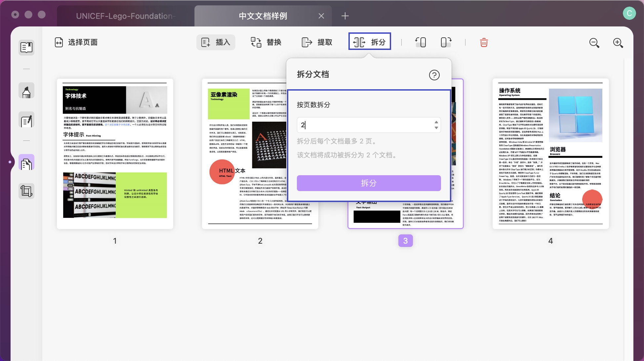Open the crop pages tool in sidebar
This screenshot has height=361, width=644.
(x=26, y=191)
